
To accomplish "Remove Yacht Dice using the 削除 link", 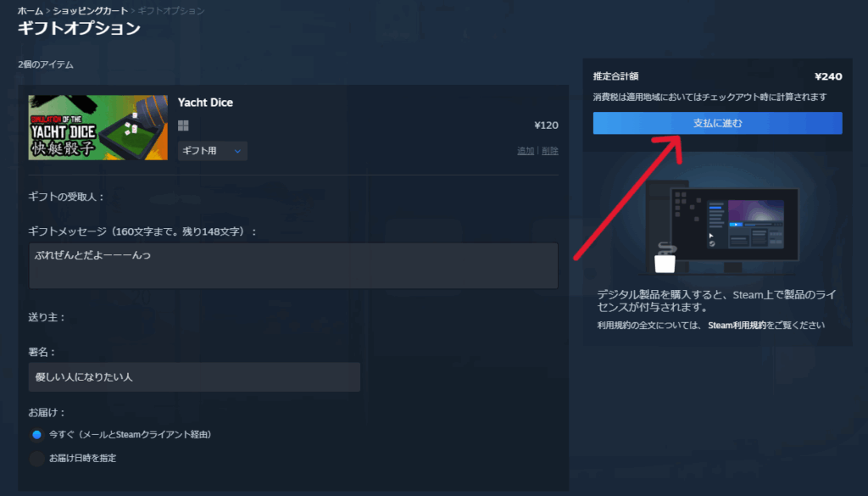I will pyautogui.click(x=550, y=151).
